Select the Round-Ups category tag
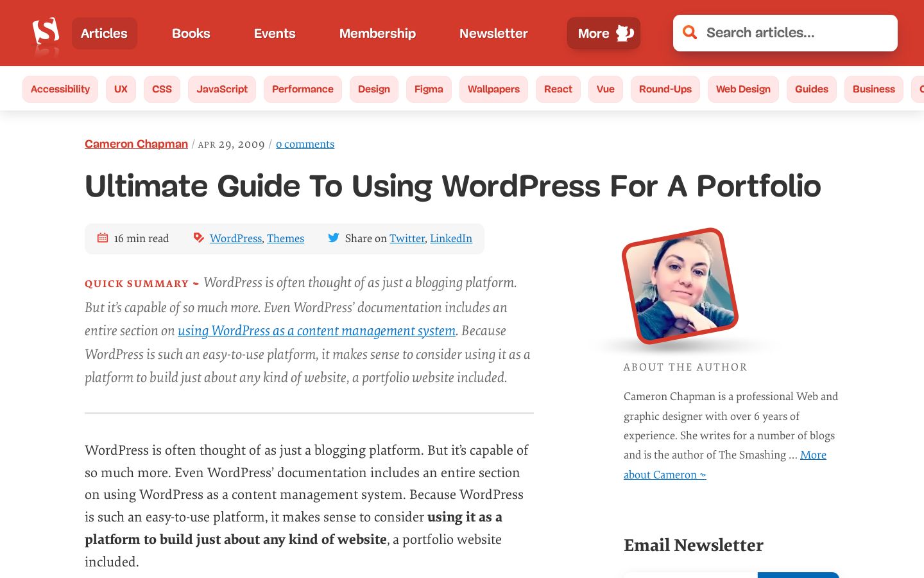924x578 pixels. [x=665, y=89]
